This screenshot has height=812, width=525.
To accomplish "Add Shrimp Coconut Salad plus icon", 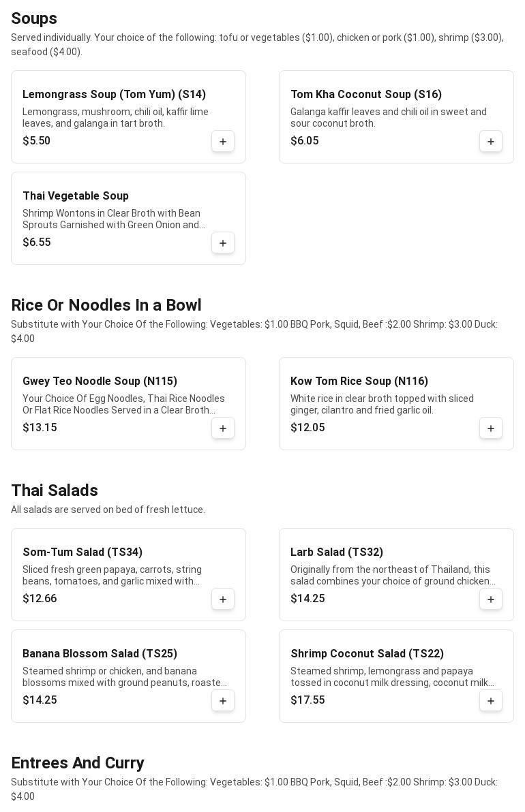I will click(x=491, y=701).
